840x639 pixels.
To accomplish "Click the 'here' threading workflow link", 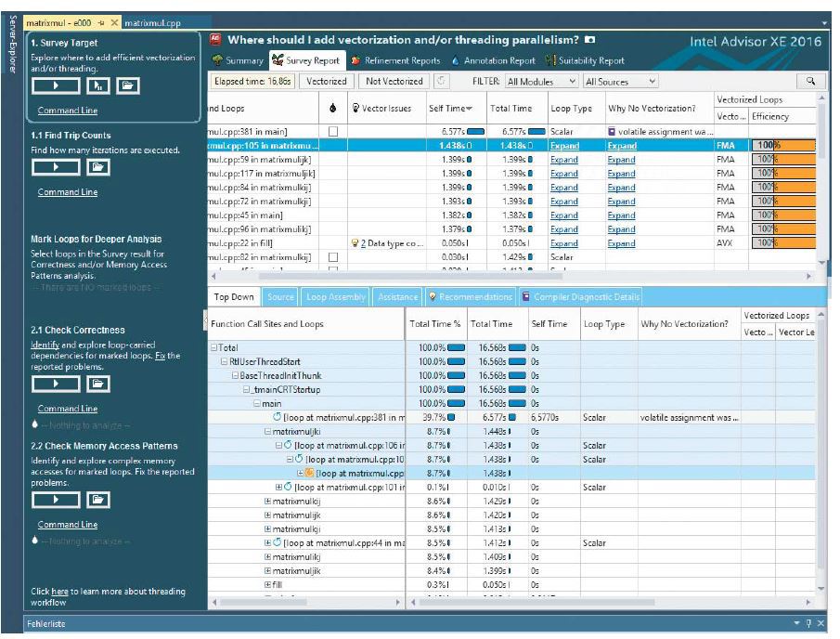I will click(58, 591).
